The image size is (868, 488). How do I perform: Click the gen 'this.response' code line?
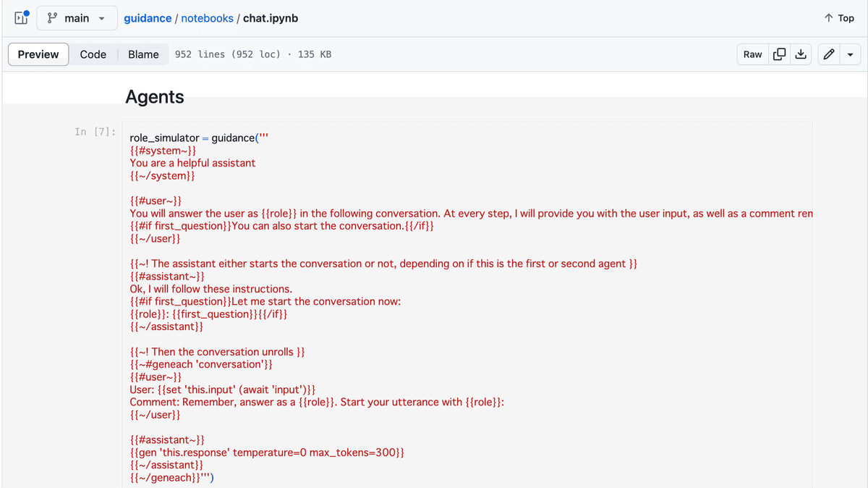coord(267,453)
